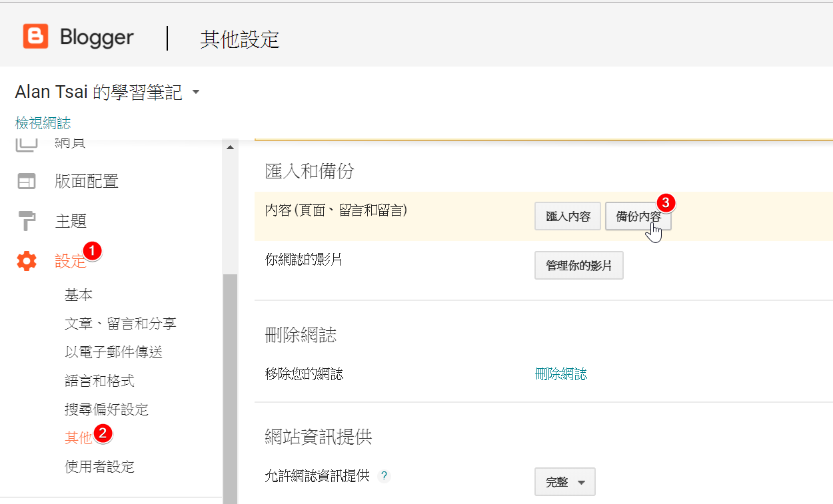Click the Blogger logo icon
This screenshot has height=504, width=833.
point(35,37)
